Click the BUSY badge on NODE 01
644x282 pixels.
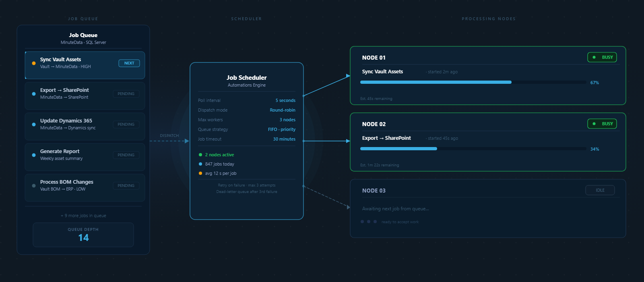(602, 57)
